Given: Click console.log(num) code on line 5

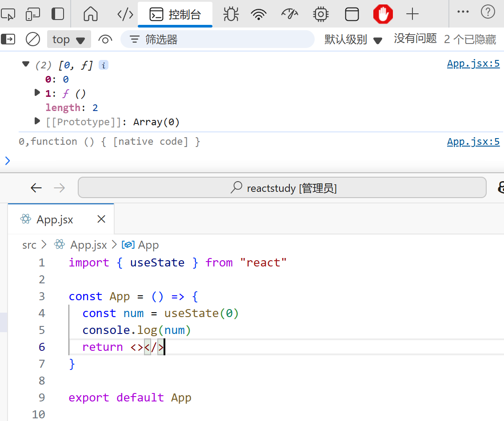Looking at the screenshot, I should [x=136, y=330].
